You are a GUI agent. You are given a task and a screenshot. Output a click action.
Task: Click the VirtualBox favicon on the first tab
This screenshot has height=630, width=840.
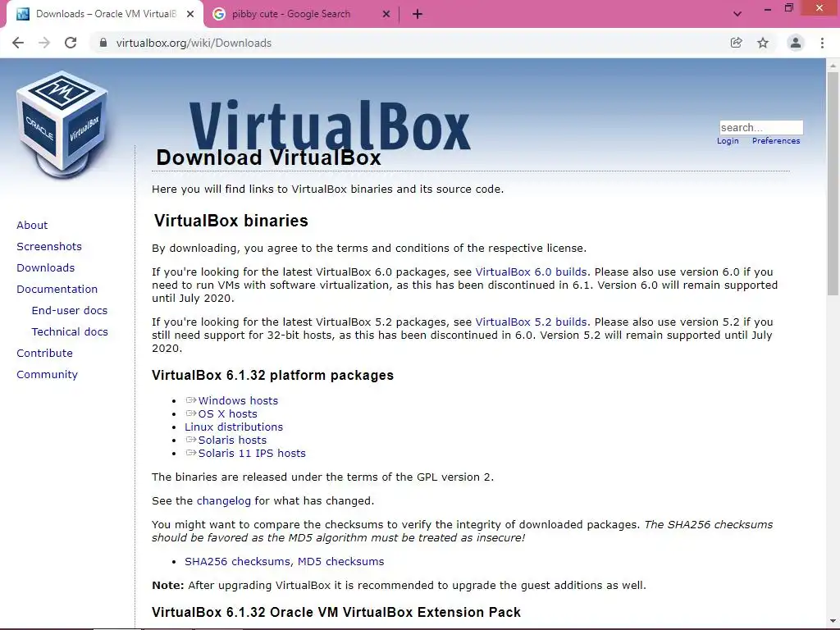(23, 15)
